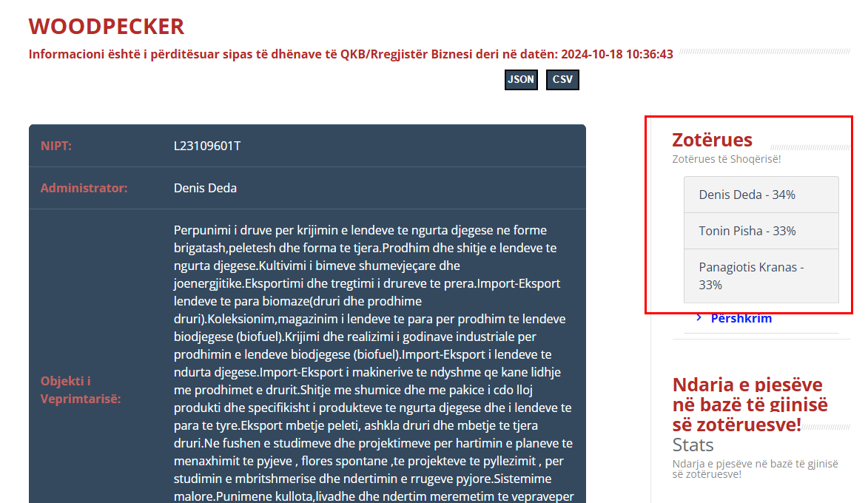Click the Objekti i Veprimtarisë label
The height and width of the screenshot is (503, 868).
tap(81, 390)
